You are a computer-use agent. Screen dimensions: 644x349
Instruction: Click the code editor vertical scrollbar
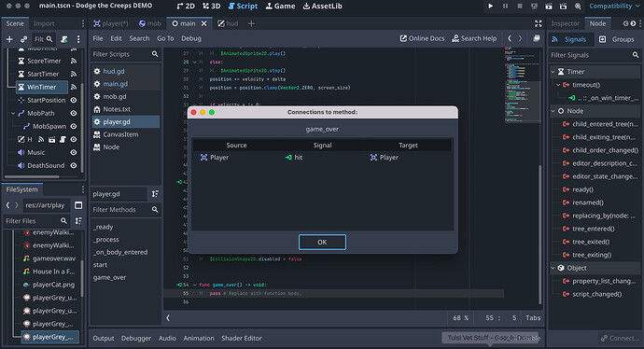click(540, 234)
